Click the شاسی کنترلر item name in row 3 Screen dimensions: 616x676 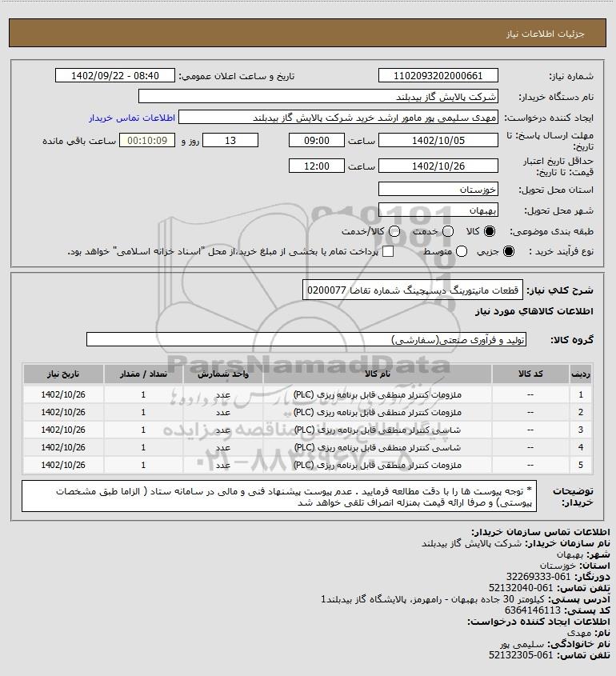tap(377, 430)
